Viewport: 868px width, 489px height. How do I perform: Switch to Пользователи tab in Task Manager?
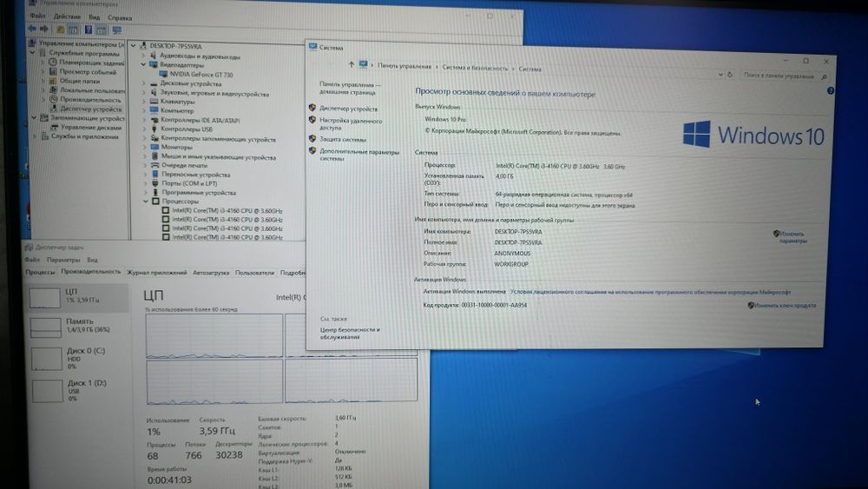254,273
